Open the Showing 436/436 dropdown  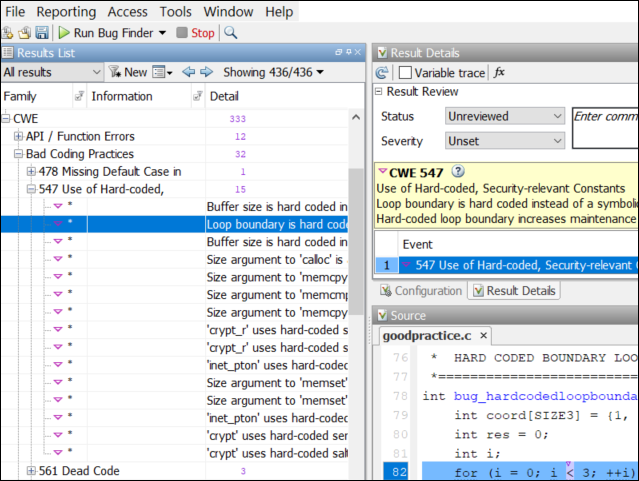pyautogui.click(x=273, y=72)
